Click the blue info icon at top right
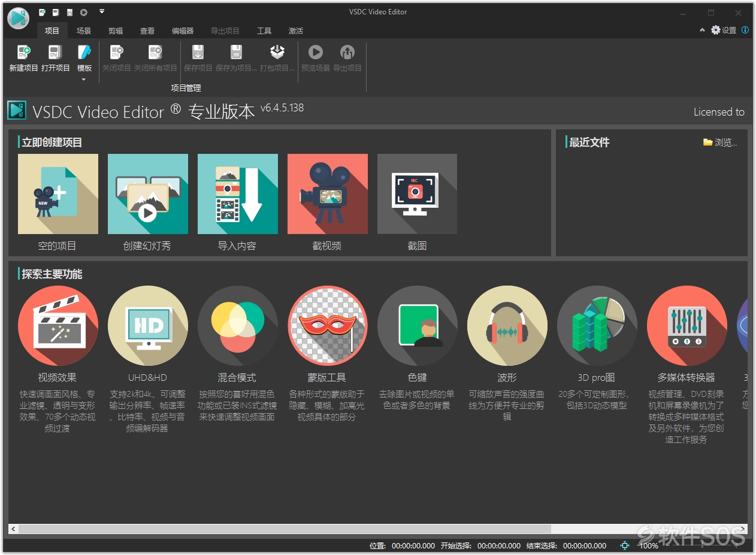The image size is (756, 555). pos(745,30)
